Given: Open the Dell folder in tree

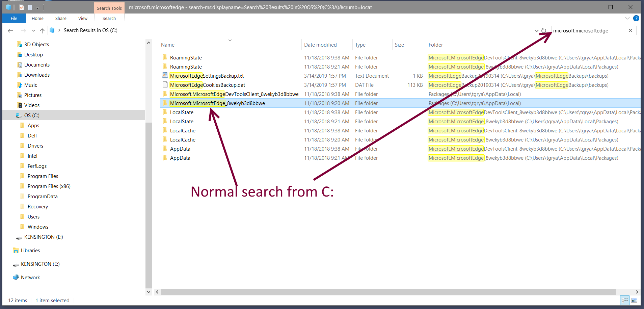Looking at the screenshot, I should point(32,136).
